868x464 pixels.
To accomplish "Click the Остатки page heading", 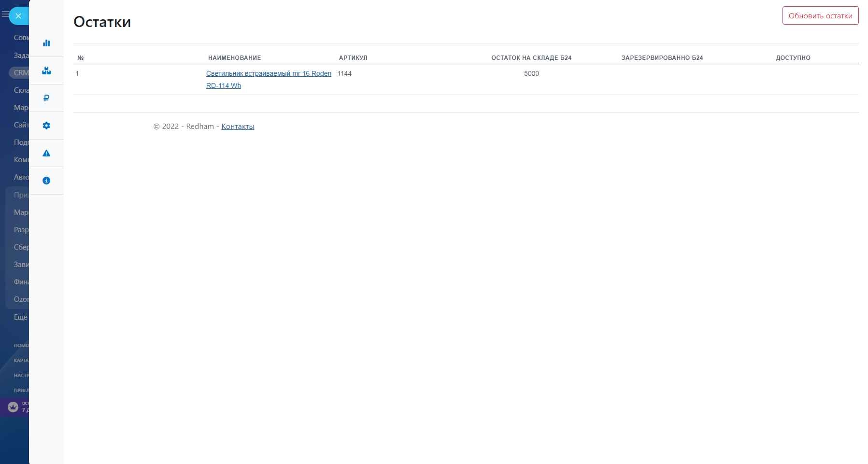I will pyautogui.click(x=102, y=22).
